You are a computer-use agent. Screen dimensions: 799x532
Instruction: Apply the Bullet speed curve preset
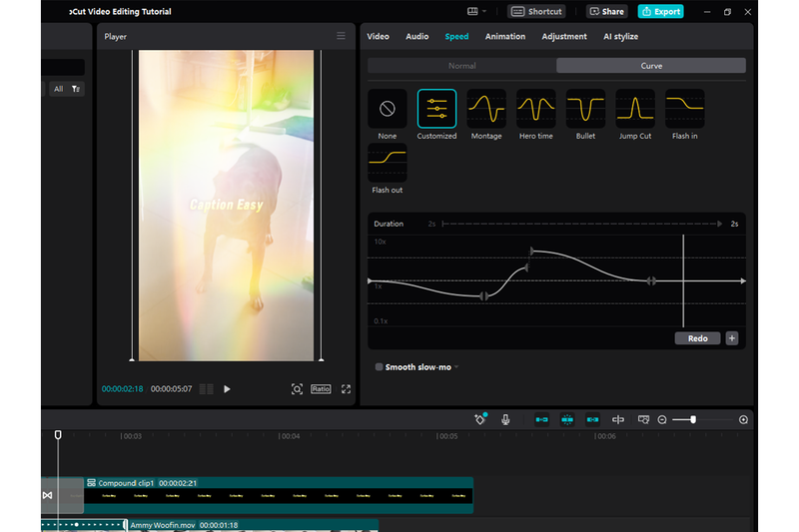click(585, 109)
